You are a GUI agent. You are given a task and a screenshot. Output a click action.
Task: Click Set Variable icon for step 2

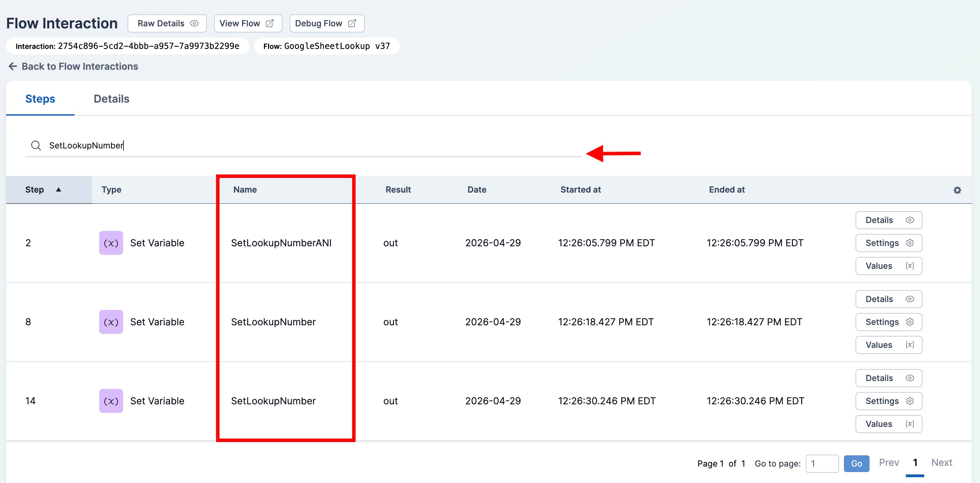[x=111, y=243]
